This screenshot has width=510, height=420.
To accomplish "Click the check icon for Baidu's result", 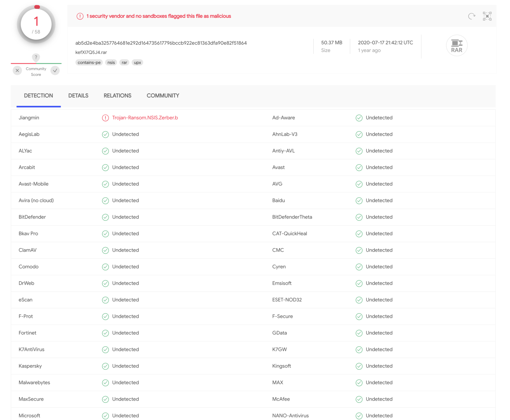I will pyautogui.click(x=359, y=201).
